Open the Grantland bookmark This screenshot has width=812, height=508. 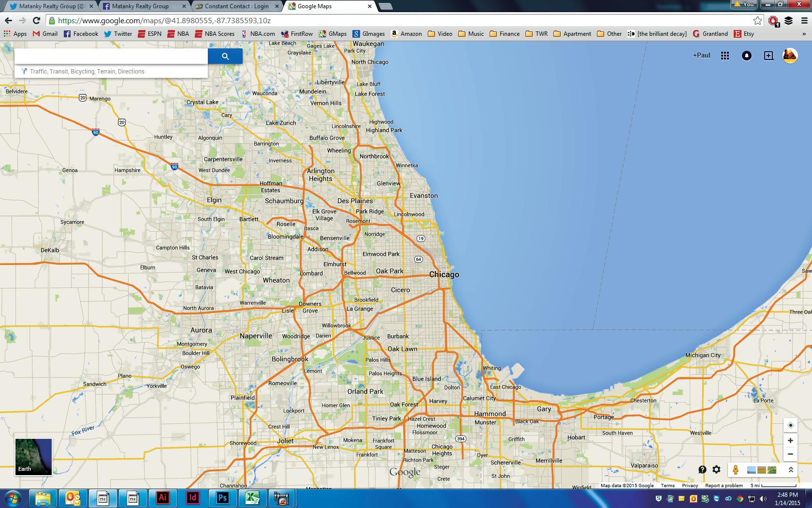(x=710, y=34)
